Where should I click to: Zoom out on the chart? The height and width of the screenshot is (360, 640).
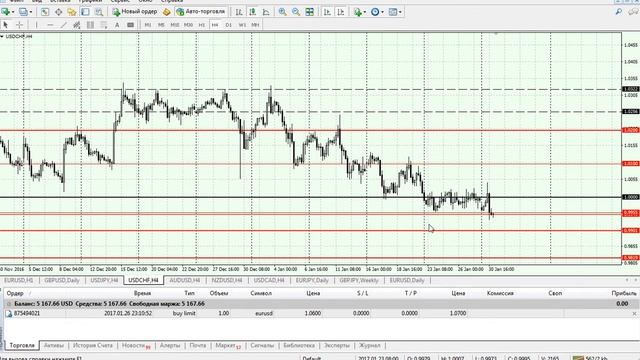(296, 12)
